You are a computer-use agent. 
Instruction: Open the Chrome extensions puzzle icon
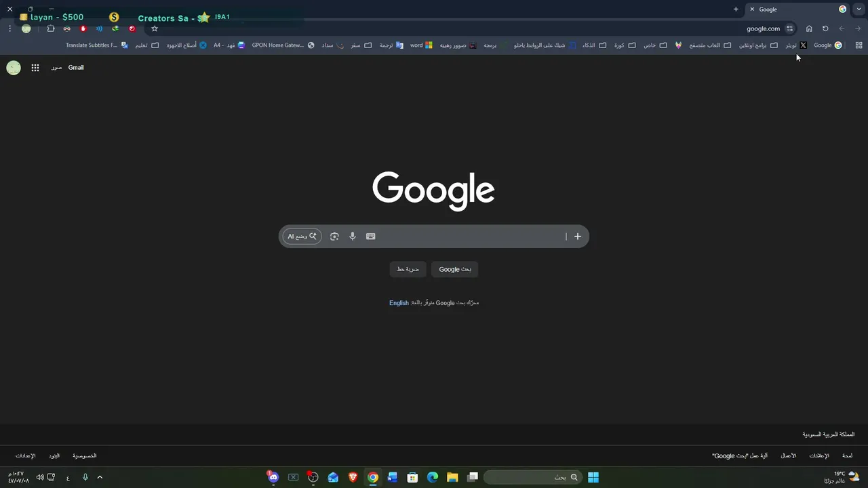point(51,28)
